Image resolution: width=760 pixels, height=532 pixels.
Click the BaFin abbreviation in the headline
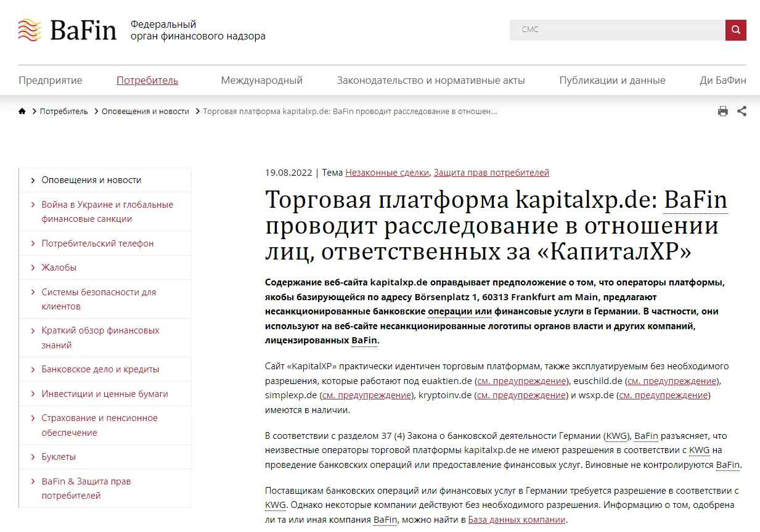pos(695,200)
